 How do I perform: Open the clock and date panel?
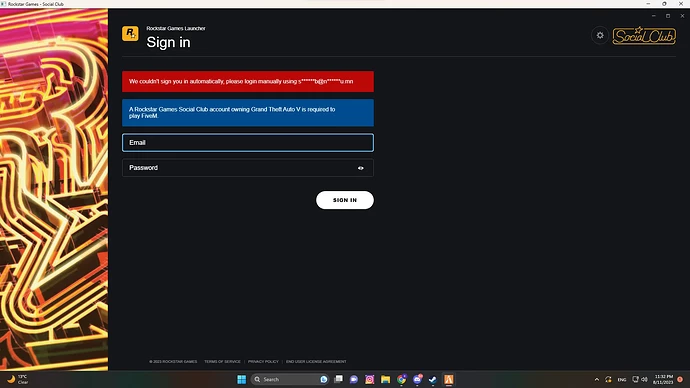click(x=663, y=379)
